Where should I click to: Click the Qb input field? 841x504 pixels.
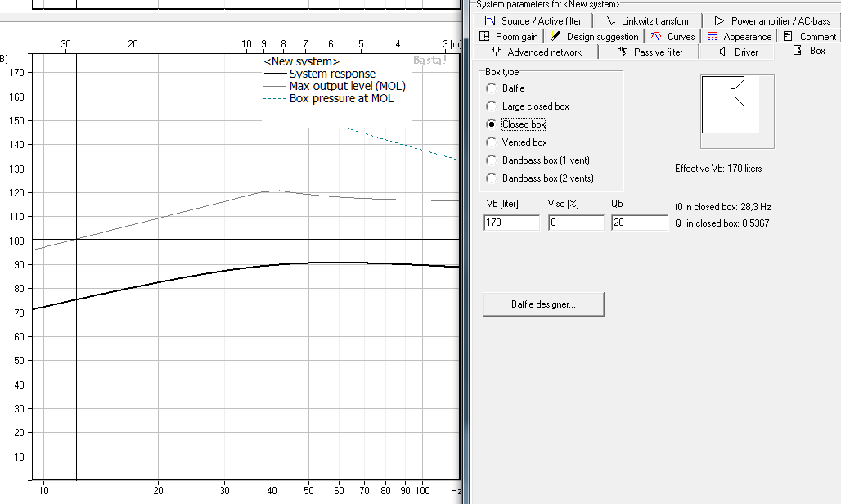point(639,223)
